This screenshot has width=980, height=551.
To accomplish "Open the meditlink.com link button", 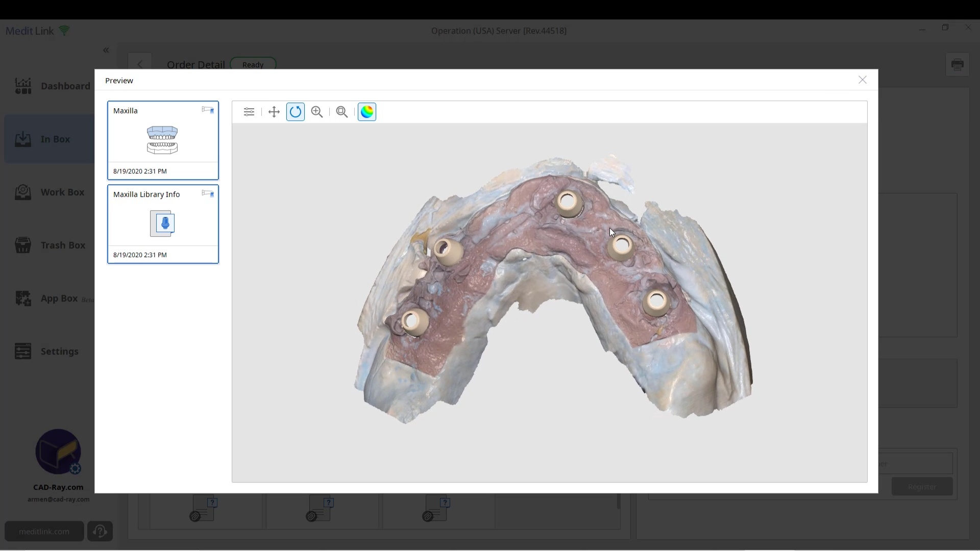I will coord(44,531).
